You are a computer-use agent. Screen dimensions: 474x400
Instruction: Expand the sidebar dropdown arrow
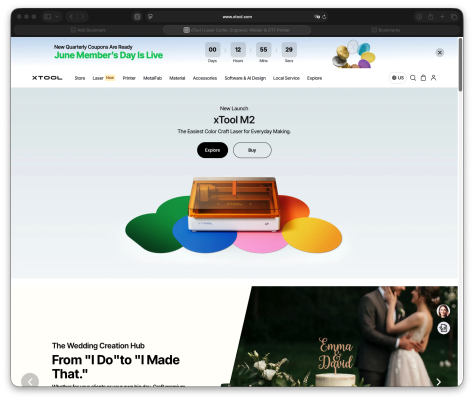click(57, 17)
